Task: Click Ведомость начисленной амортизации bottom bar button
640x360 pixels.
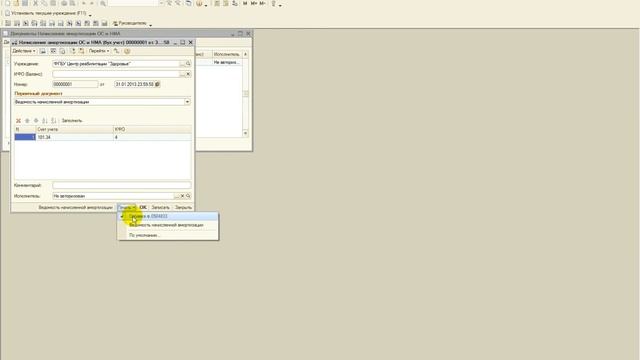Action: tap(75, 207)
